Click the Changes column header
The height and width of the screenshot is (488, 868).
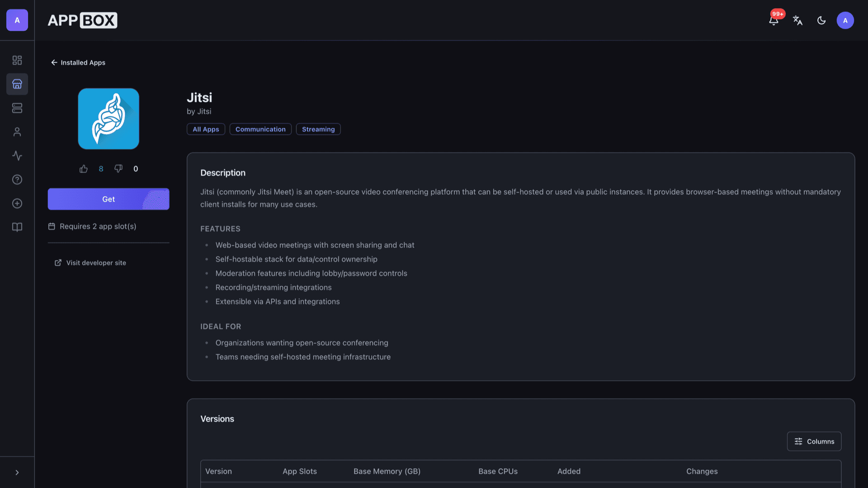(x=702, y=471)
